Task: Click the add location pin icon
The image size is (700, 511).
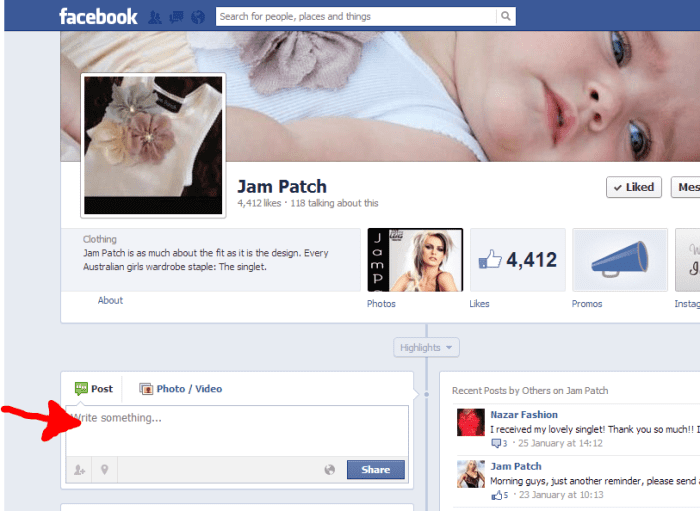Action: [104, 469]
